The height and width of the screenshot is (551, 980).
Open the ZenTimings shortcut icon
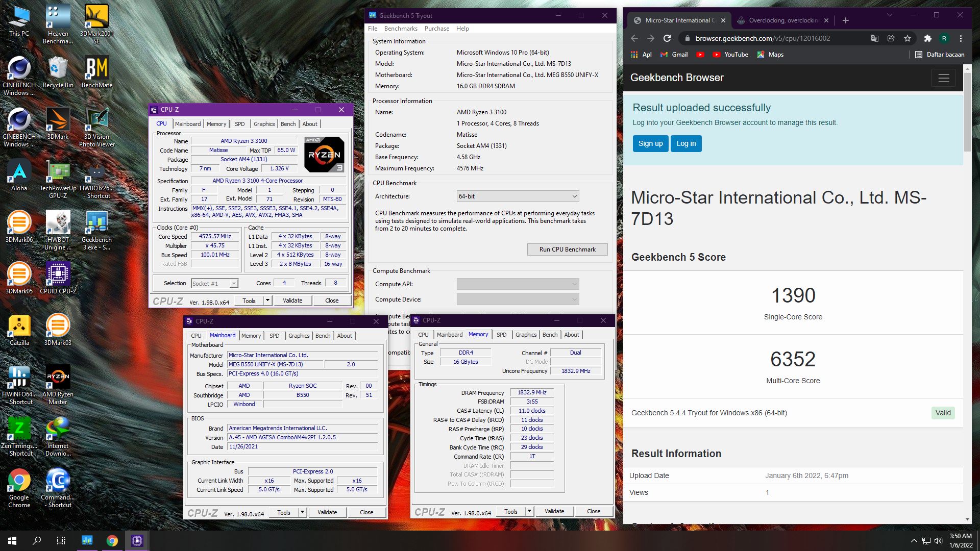(19, 436)
